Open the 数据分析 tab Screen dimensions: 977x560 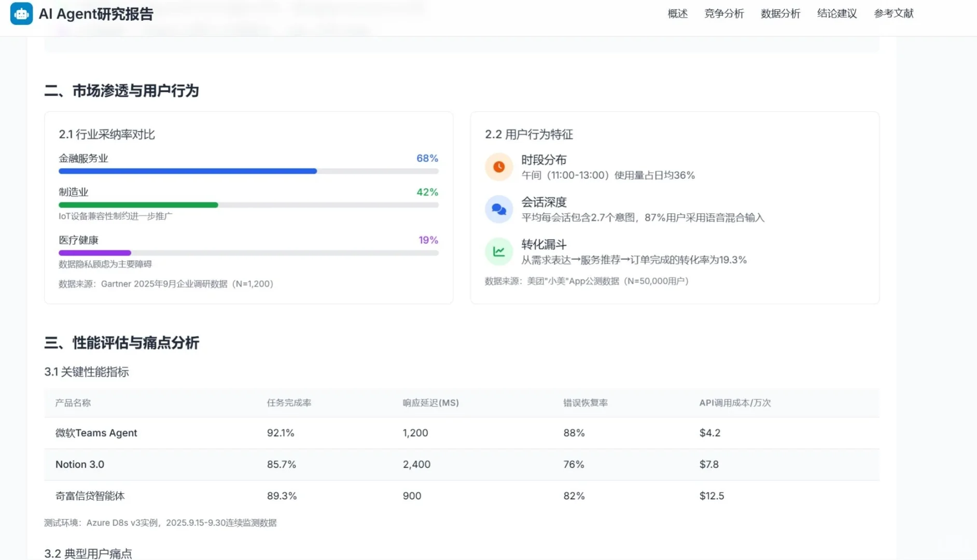coord(780,13)
